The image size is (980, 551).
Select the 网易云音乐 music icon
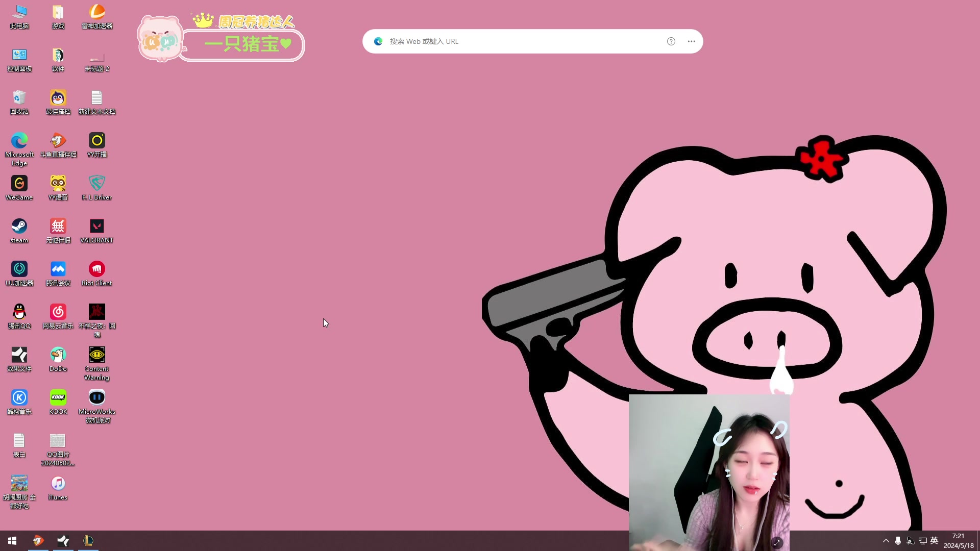[x=58, y=312]
